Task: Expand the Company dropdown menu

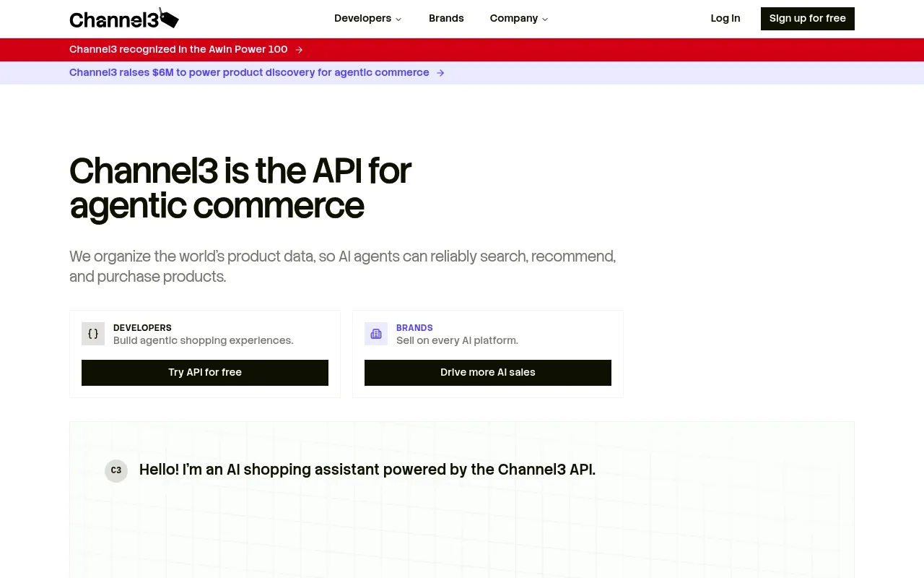Action: [x=518, y=19]
